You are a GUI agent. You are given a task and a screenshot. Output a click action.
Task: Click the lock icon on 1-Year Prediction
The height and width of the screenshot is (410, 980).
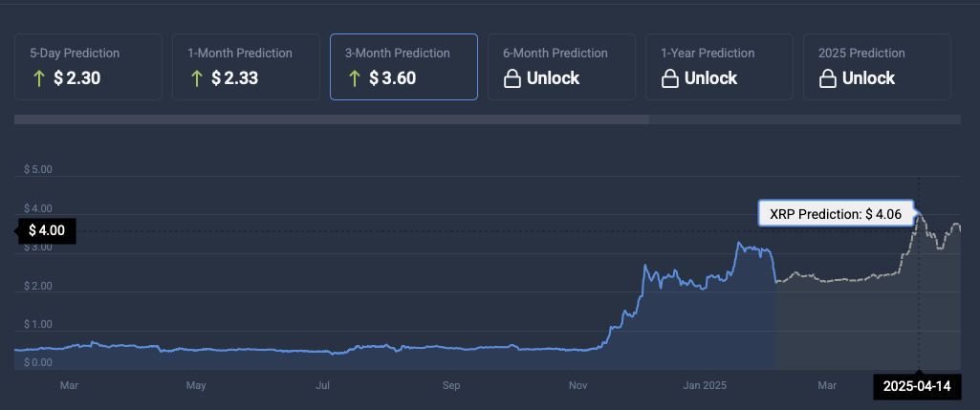pyautogui.click(x=669, y=78)
